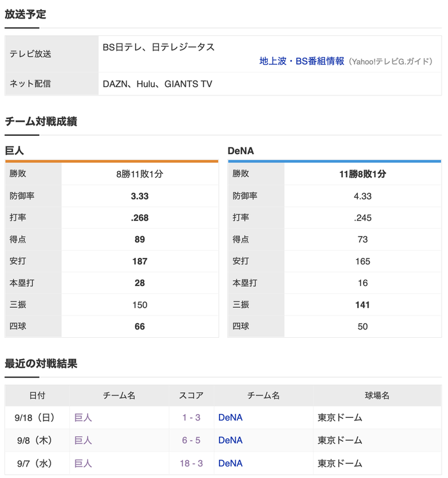Click the 日付 column header
This screenshot has width=448, height=478.
(x=37, y=395)
